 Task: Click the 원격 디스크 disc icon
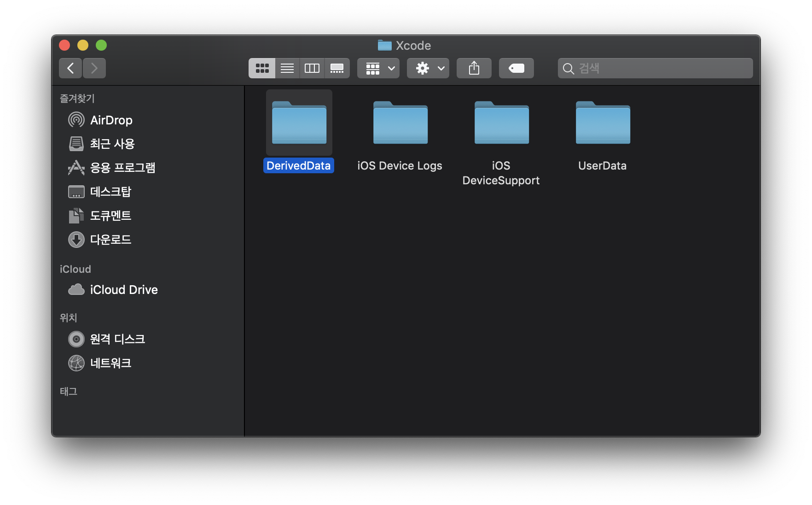pos(76,339)
